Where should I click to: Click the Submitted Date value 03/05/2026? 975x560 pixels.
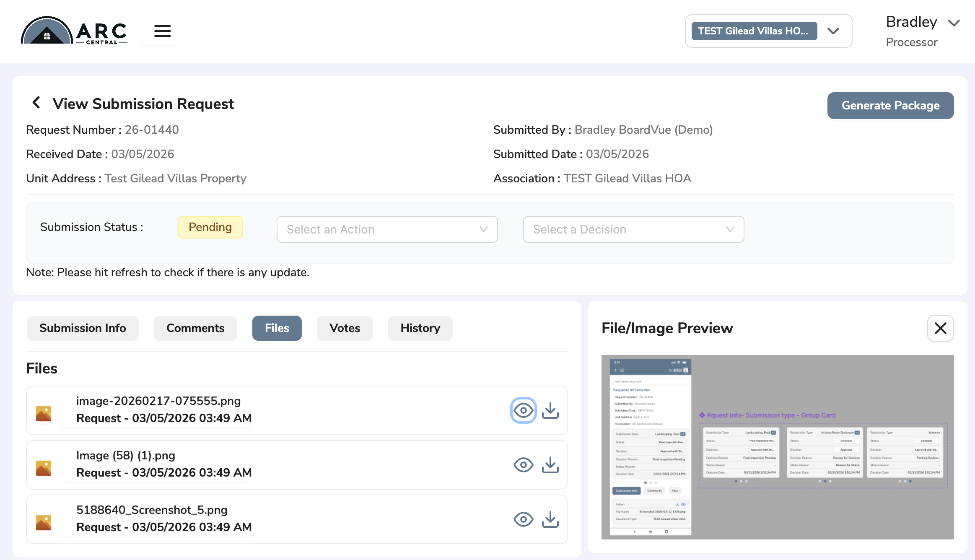point(617,154)
